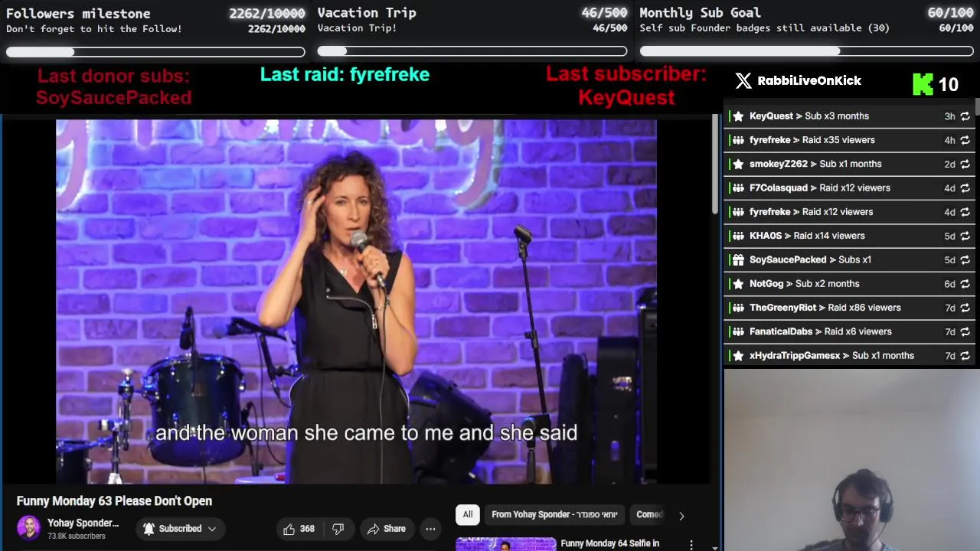Click the 73.8K subscribers text

(77, 536)
